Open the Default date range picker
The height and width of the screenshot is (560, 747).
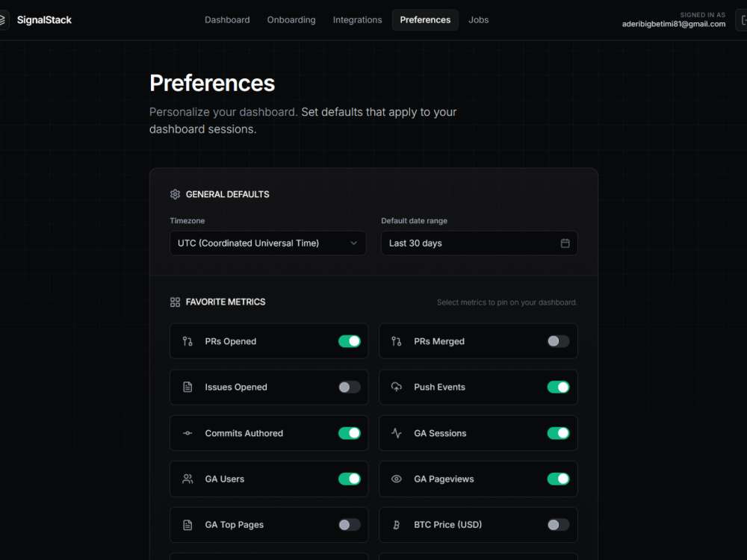coord(480,243)
